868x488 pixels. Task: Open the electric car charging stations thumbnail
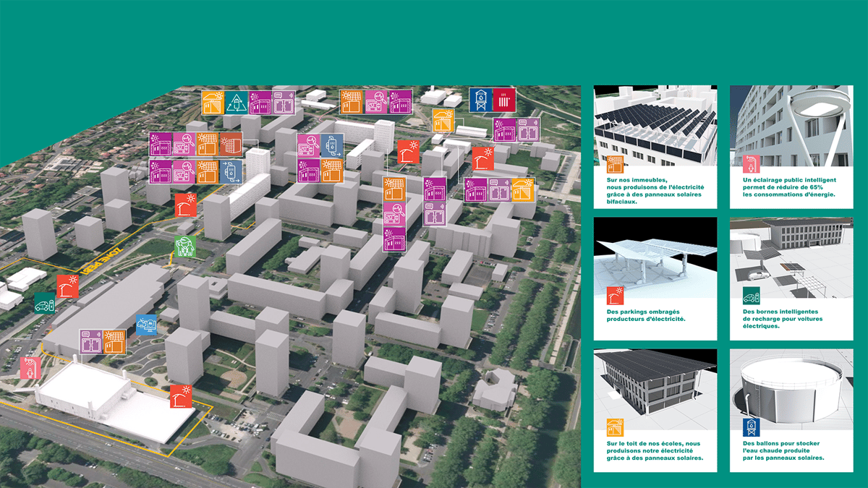791,257
